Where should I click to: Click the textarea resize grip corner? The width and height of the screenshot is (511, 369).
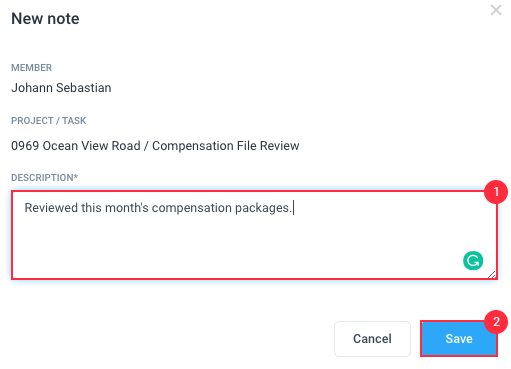point(491,274)
